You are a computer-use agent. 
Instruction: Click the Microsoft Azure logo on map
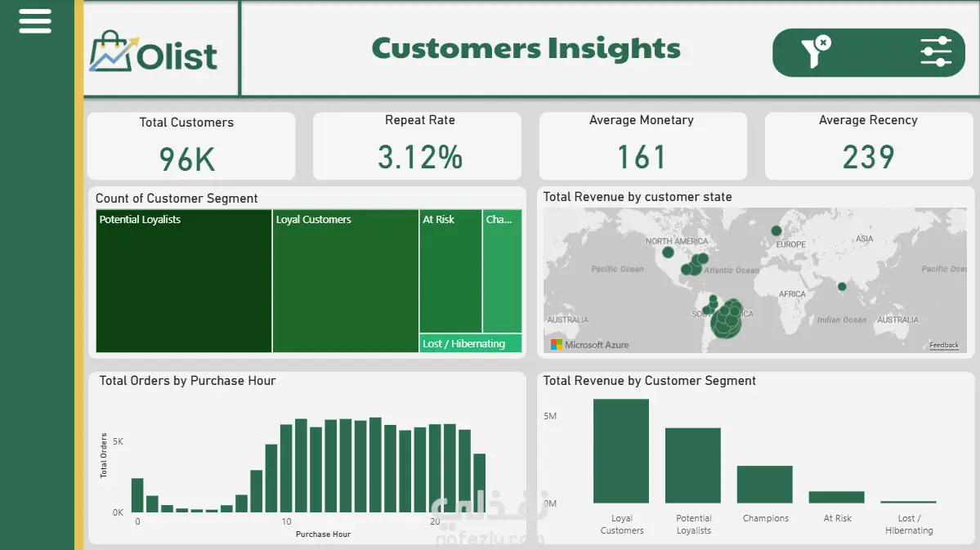tap(589, 344)
